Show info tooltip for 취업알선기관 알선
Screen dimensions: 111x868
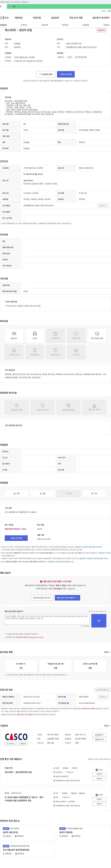(x=63, y=664)
